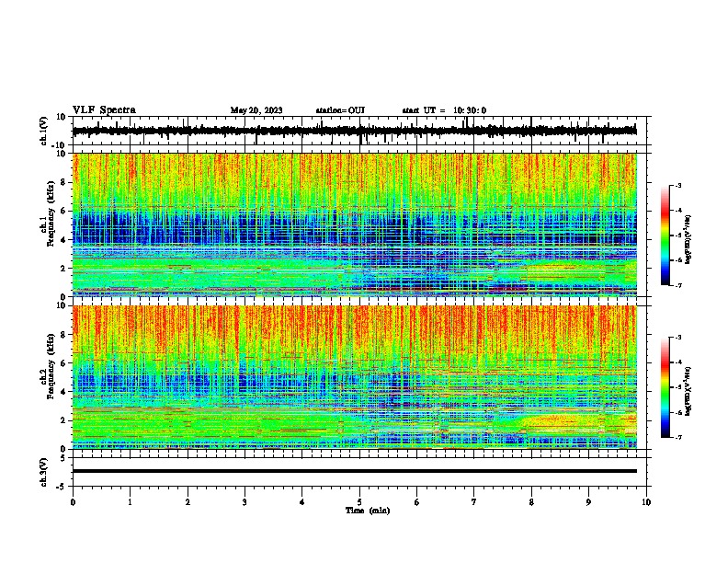Click the ch.1 voltage waveform trace
The width and height of the screenshot is (728, 563).
[x=355, y=131]
